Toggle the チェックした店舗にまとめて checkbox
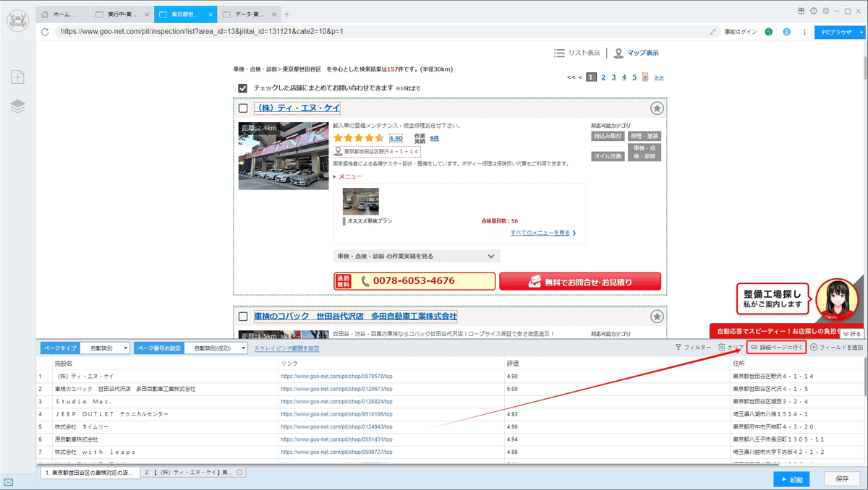 pos(243,88)
